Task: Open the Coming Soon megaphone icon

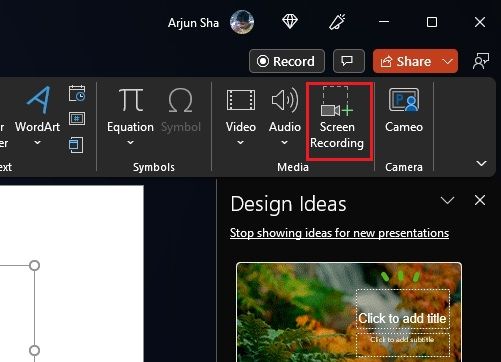Action: coord(337,22)
